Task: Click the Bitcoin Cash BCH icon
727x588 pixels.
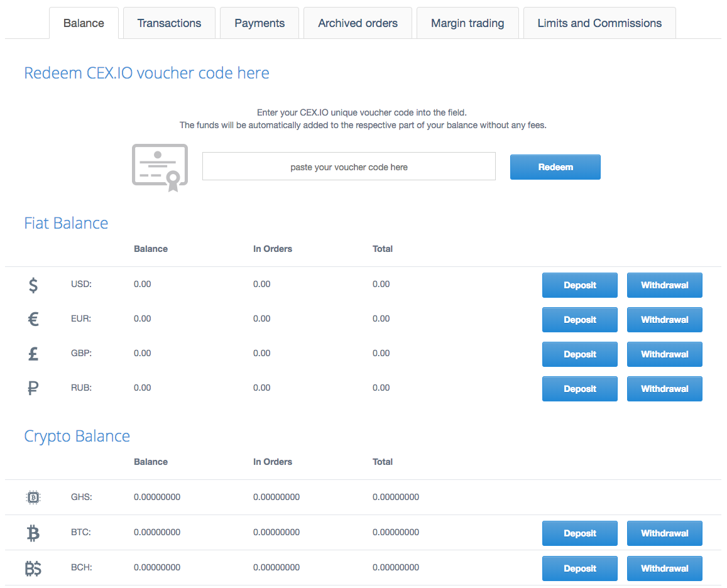Action: pos(33,568)
